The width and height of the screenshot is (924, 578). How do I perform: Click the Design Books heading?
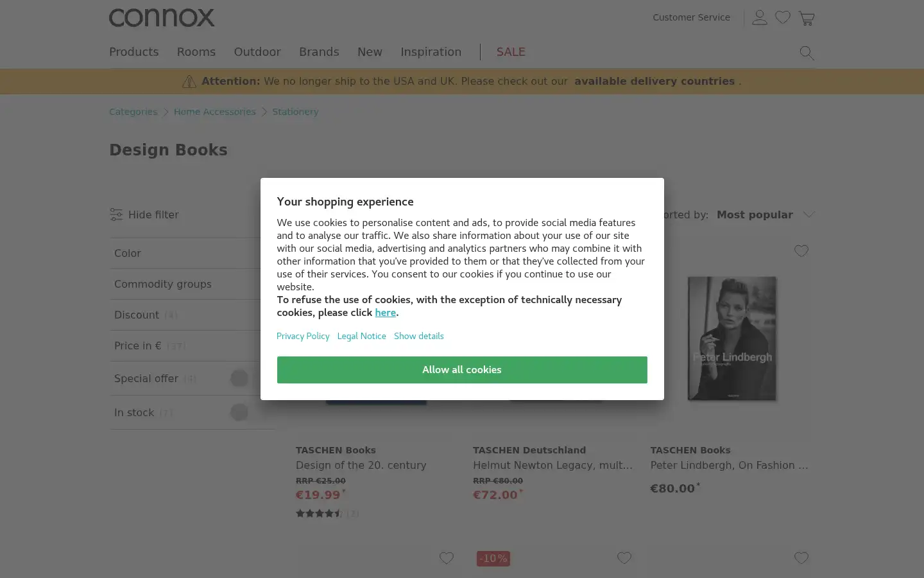(x=168, y=150)
